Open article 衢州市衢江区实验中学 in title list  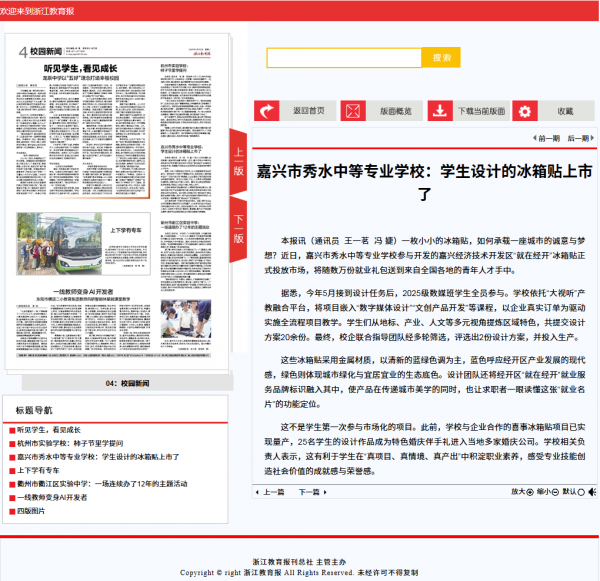102,484
